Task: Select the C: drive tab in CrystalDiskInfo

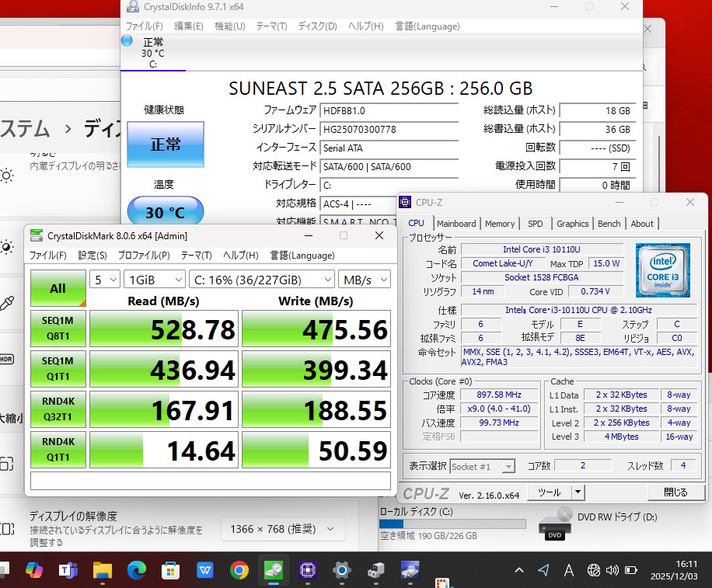Action: [153, 53]
